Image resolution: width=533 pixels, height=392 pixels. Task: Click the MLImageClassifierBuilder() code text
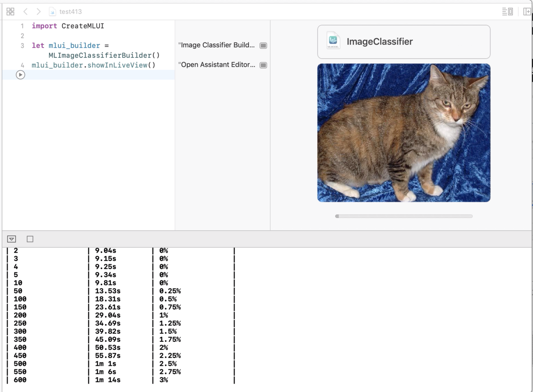coord(104,55)
